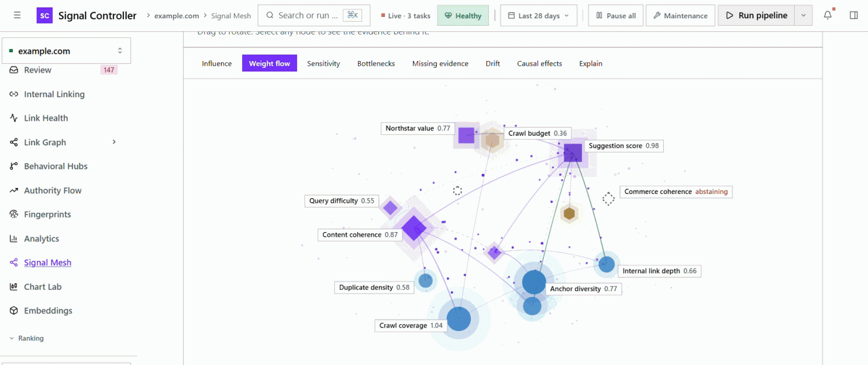
Task: Click the Content coherence 0.87 label
Action: 360,235
